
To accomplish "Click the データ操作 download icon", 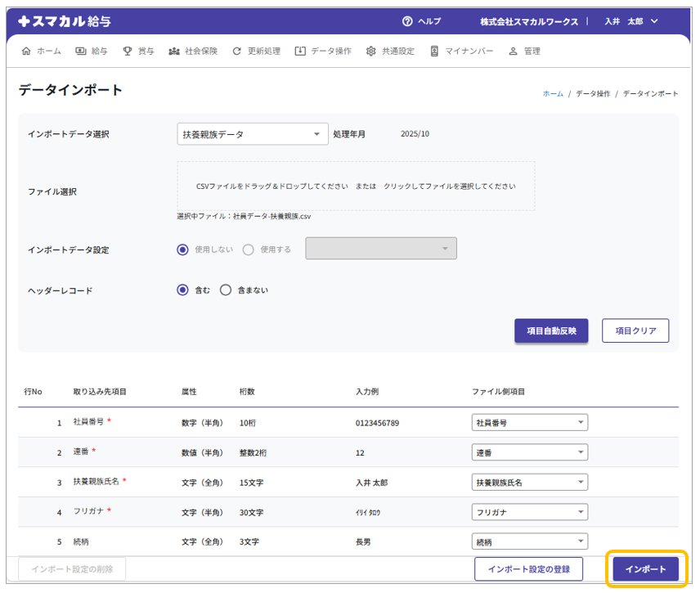I will coord(300,52).
